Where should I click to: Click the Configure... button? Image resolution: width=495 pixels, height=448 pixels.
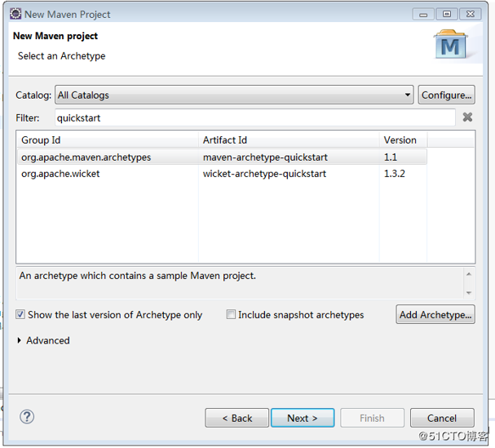point(446,95)
